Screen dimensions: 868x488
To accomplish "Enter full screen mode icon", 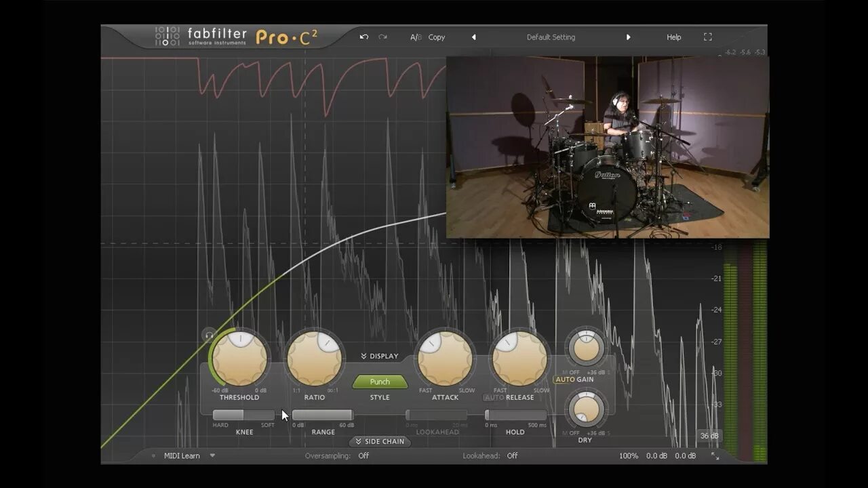I will tap(707, 37).
